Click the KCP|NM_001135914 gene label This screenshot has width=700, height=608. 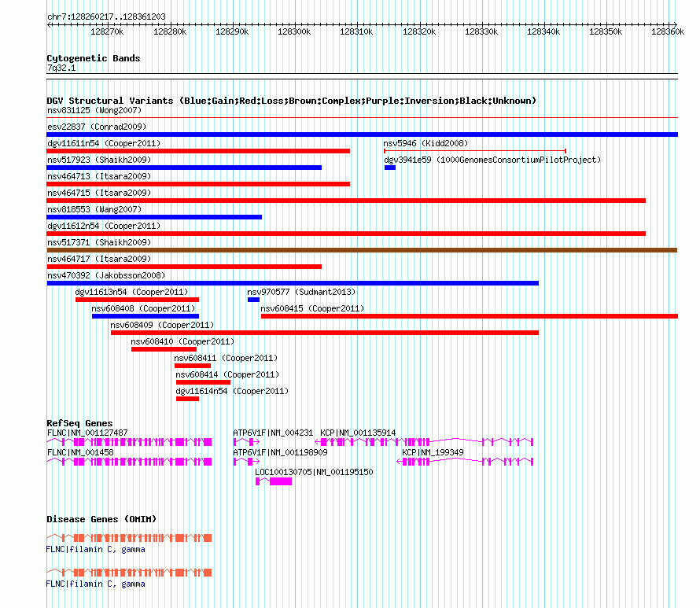[x=358, y=433]
